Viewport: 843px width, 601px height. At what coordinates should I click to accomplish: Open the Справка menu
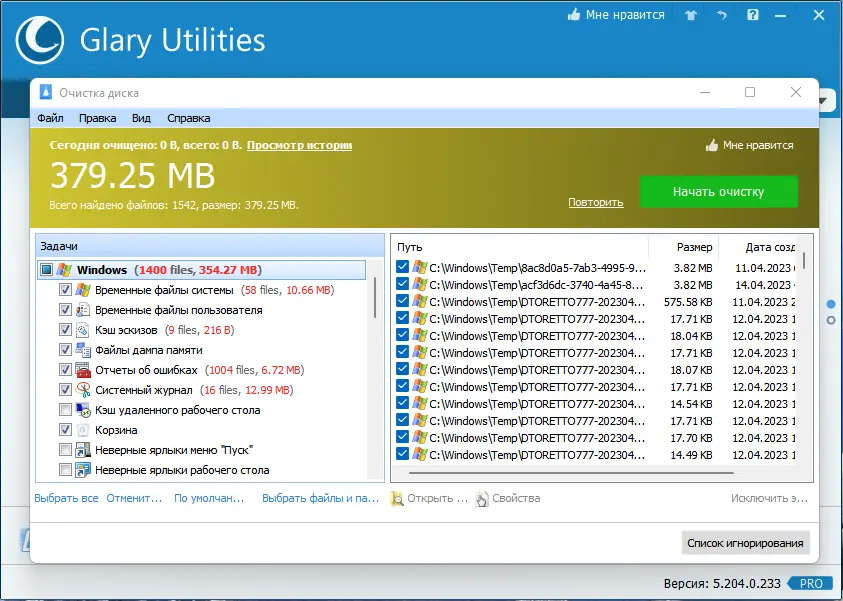pos(189,118)
